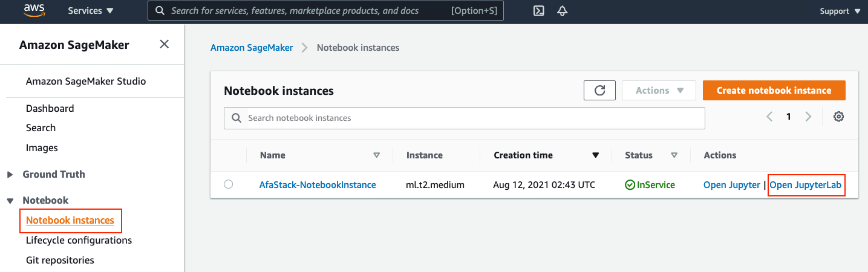Open the notifications bell
Screen dimensions: 868x272
click(x=562, y=11)
